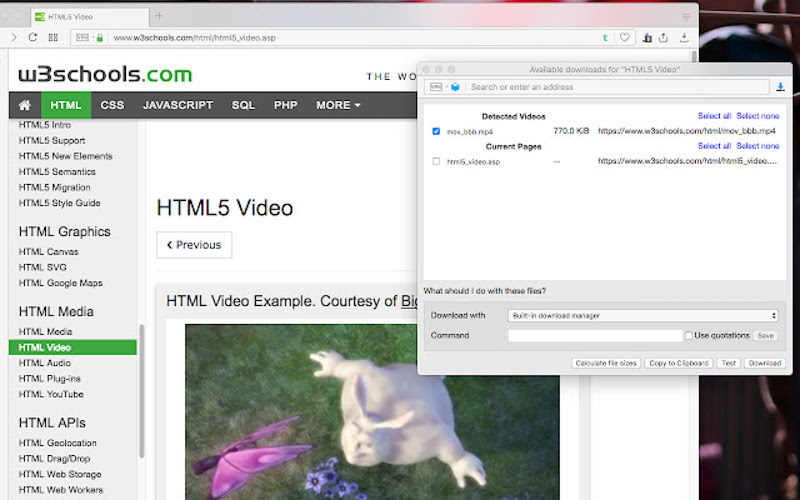Click the teal 't' extension icon in address bar
The height and width of the screenshot is (500, 800).
click(x=605, y=37)
